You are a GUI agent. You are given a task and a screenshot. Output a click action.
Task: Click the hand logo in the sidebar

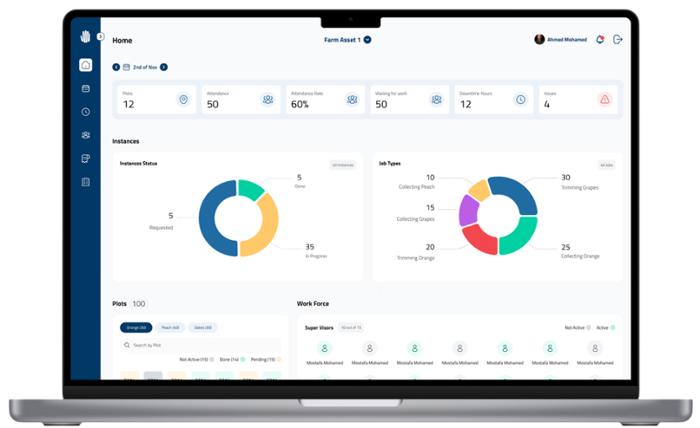point(85,37)
